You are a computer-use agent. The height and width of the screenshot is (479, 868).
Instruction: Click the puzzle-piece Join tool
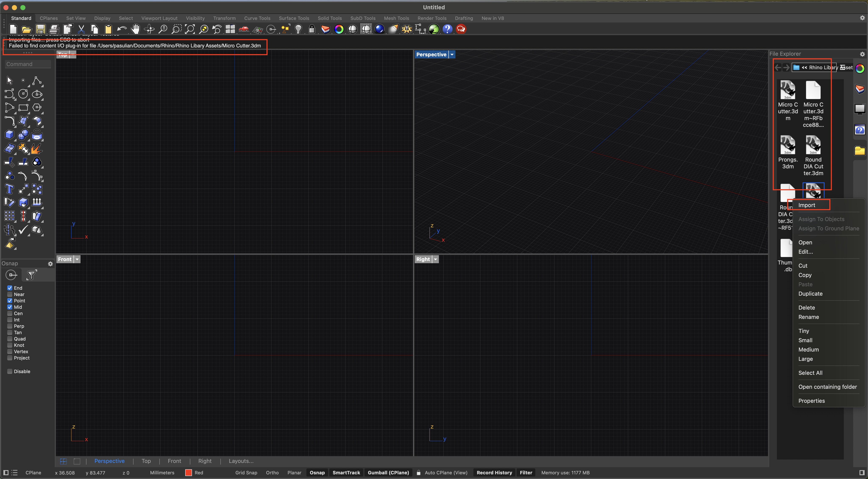[23, 148]
